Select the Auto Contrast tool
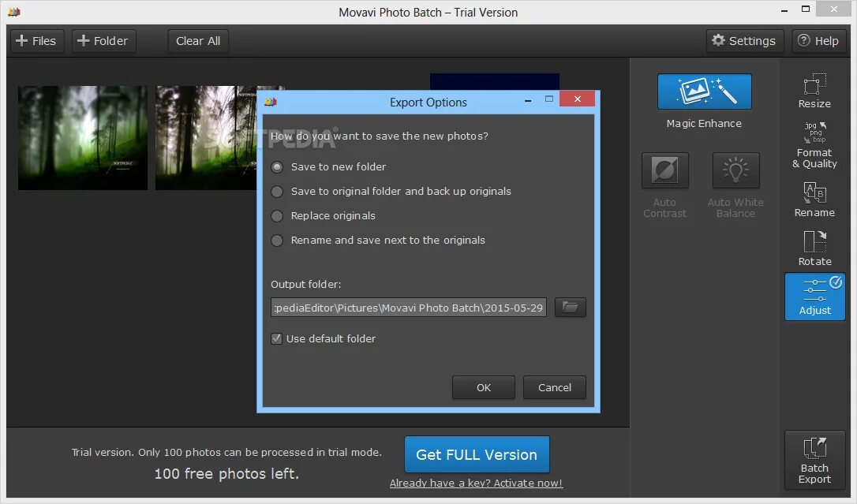Screen dimensions: 857x504 (x=664, y=170)
